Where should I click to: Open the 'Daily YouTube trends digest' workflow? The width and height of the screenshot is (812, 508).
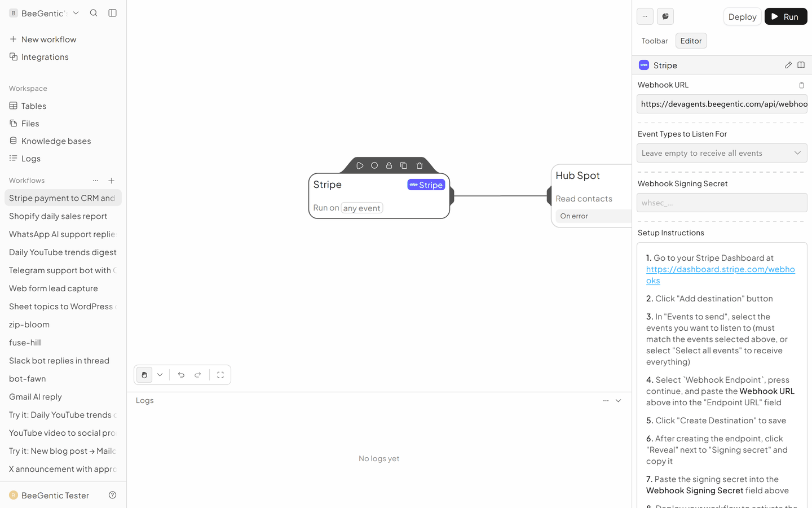(x=63, y=252)
